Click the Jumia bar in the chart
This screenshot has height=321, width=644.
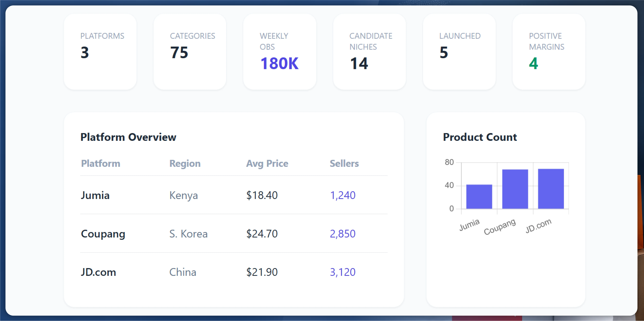(x=479, y=197)
